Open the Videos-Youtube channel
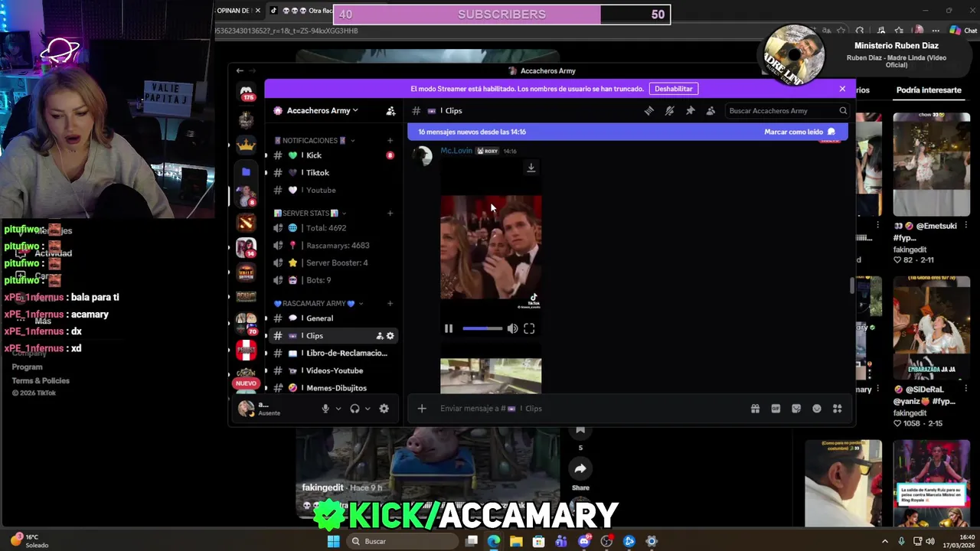The height and width of the screenshot is (551, 980). click(x=334, y=371)
